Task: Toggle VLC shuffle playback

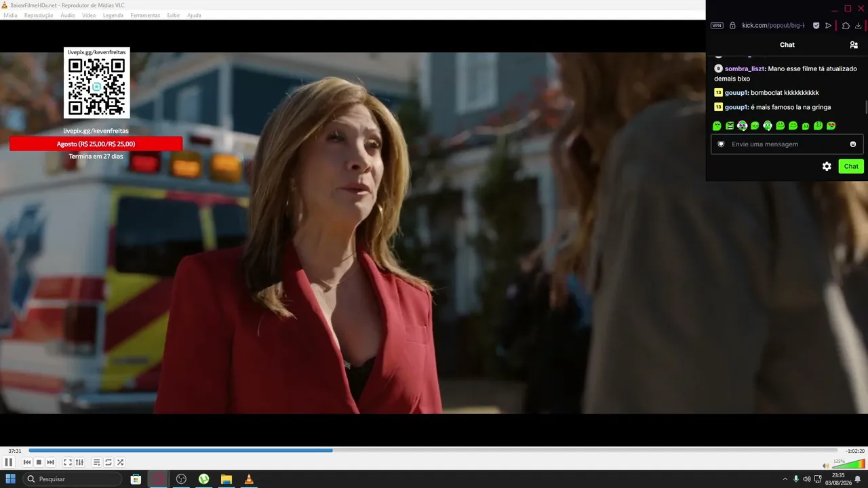Action: 120,462
